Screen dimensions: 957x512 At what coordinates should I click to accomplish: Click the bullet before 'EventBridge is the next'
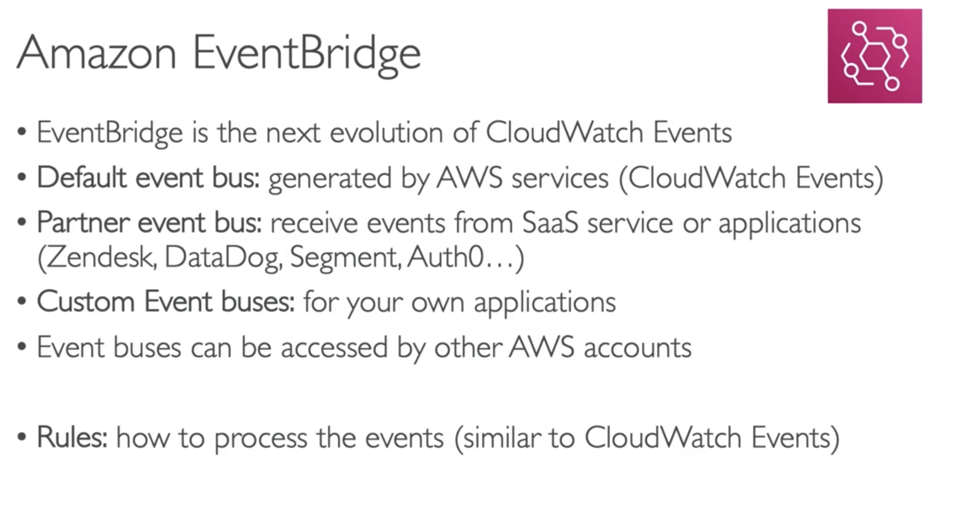pyautogui.click(x=22, y=132)
